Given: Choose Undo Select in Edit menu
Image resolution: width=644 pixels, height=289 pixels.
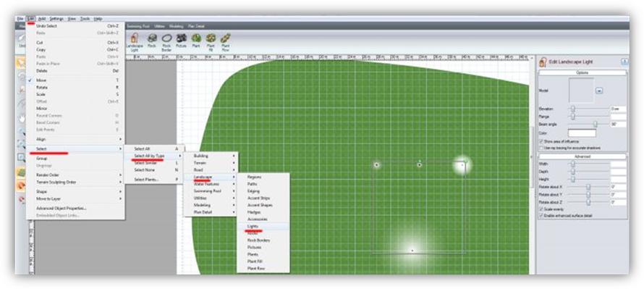Looking at the screenshot, I should point(75,26).
